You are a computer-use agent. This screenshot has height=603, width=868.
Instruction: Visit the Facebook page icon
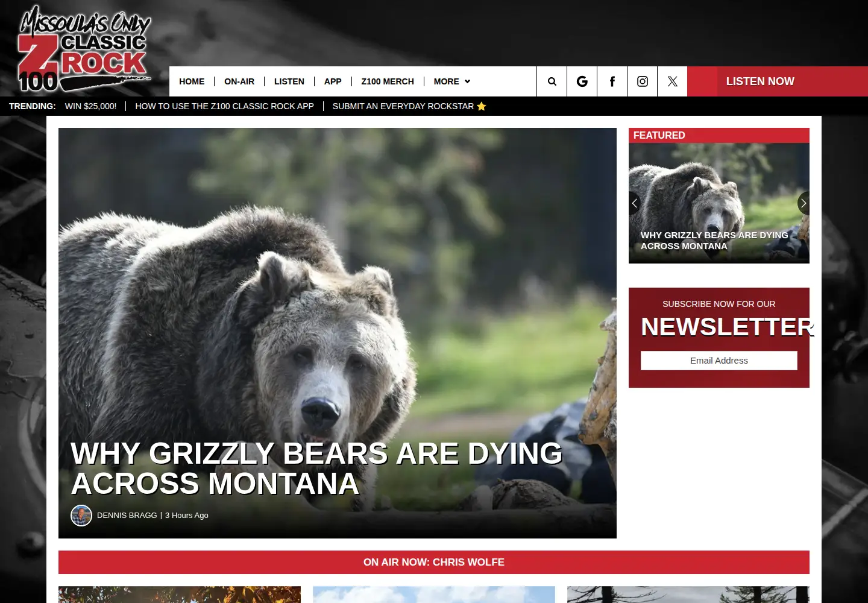click(x=612, y=81)
